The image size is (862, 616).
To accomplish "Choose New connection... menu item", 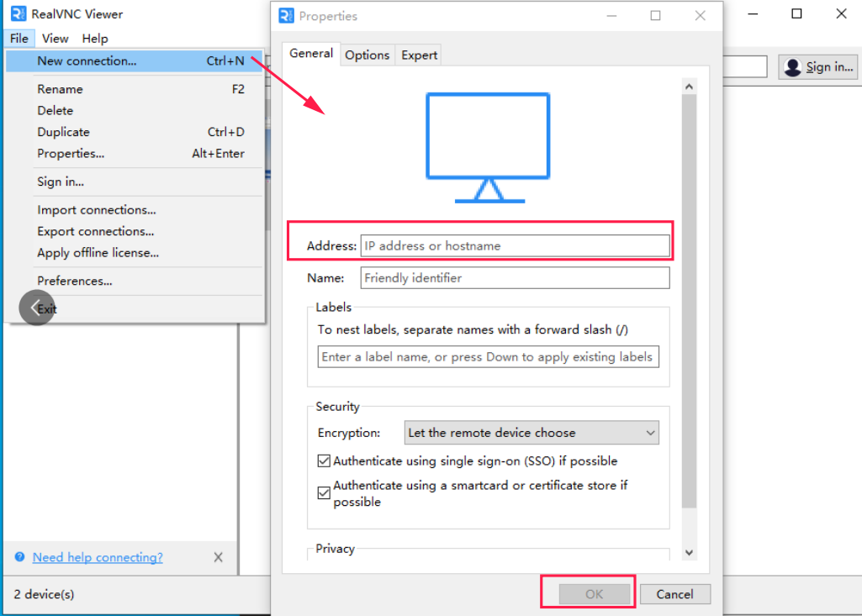I will (x=135, y=61).
